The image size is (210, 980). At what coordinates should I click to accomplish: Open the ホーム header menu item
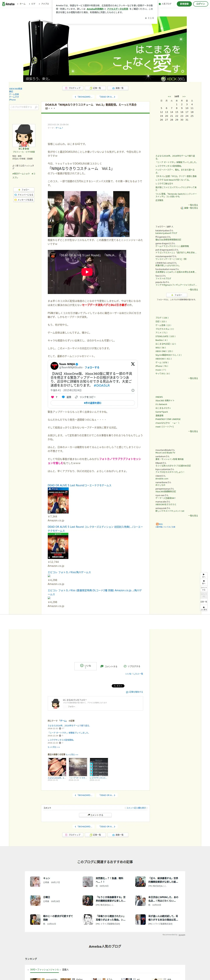click(22, 4)
